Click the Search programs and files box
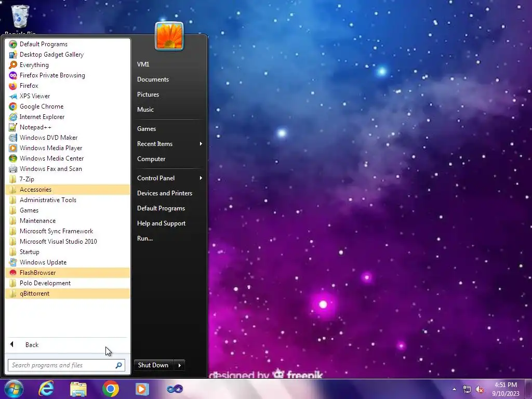532x399 pixels. coord(66,365)
